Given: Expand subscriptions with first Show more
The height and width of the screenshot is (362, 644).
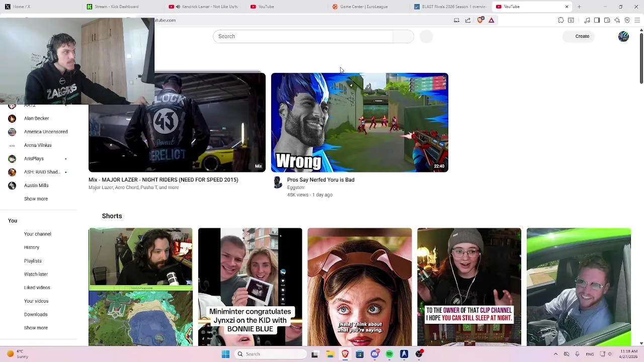Looking at the screenshot, I should pyautogui.click(x=36, y=199).
